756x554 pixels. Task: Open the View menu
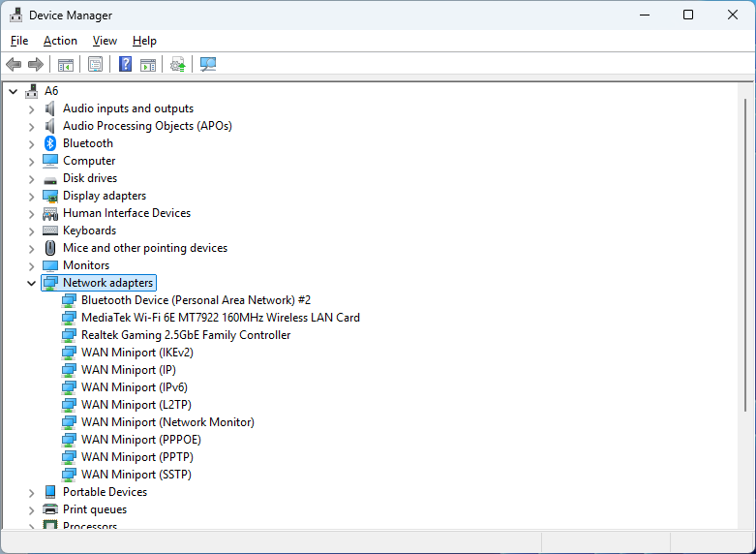point(105,41)
